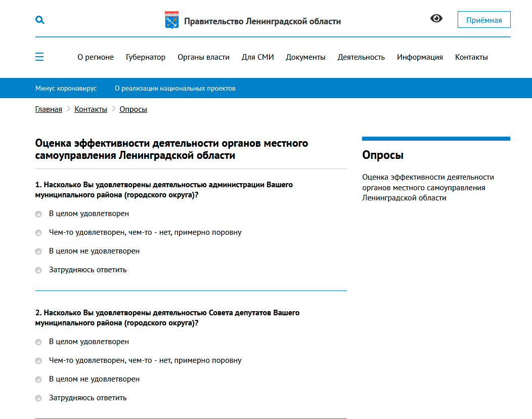Open the Деятельность menu item
The height and width of the screenshot is (419, 532).
[x=361, y=57]
